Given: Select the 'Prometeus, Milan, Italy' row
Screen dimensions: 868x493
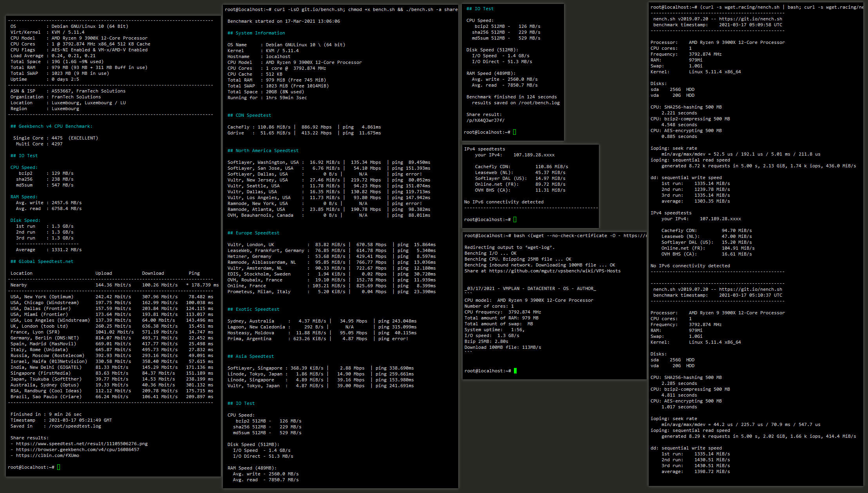Looking at the screenshot, I should [332, 292].
